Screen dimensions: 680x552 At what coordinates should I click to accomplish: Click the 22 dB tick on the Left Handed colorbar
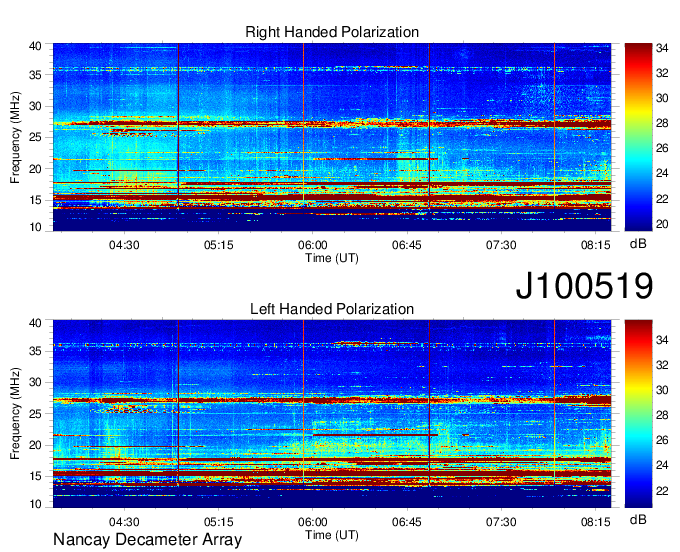pos(662,491)
